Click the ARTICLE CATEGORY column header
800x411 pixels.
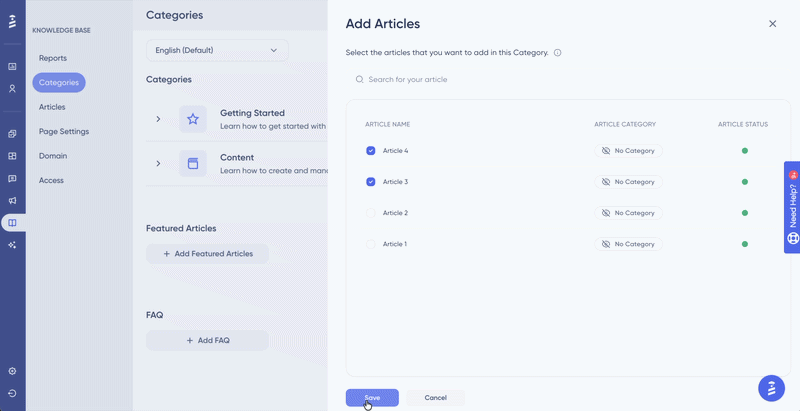tap(625, 124)
